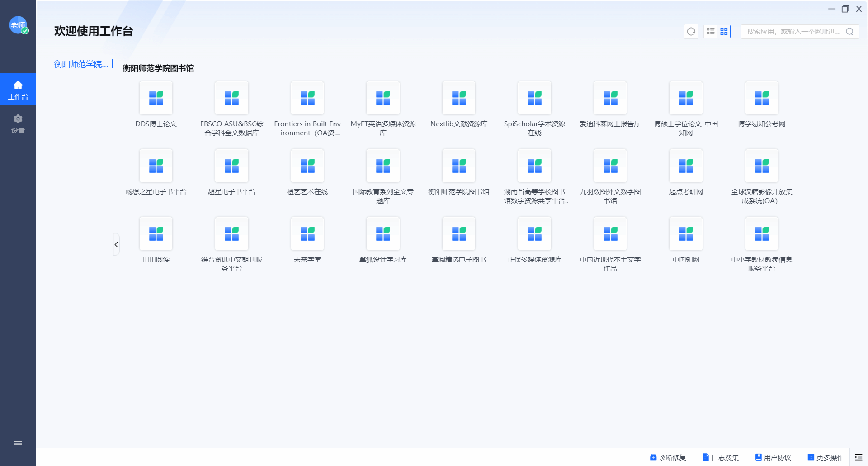868x466 pixels.
Task: Open 掌阅精选电子图书 app
Action: click(x=459, y=233)
